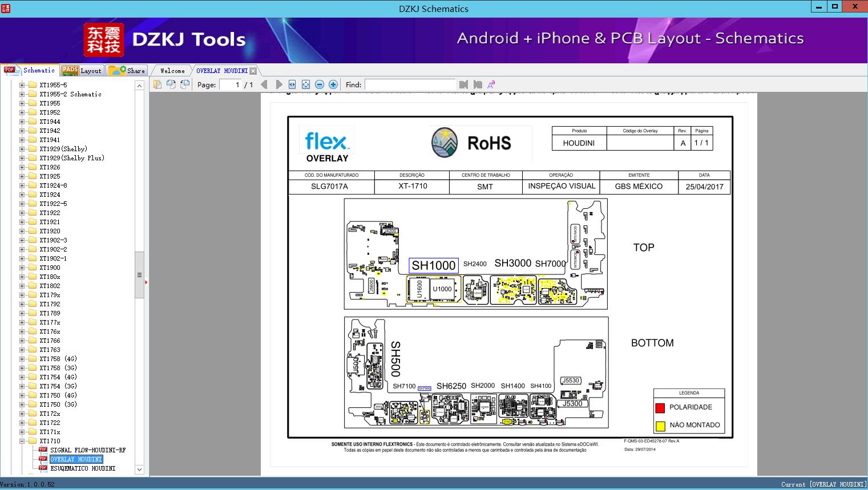The height and width of the screenshot is (490, 868).
Task: Open the ESUQEMATICO HOUDINI file
Action: (x=83, y=468)
